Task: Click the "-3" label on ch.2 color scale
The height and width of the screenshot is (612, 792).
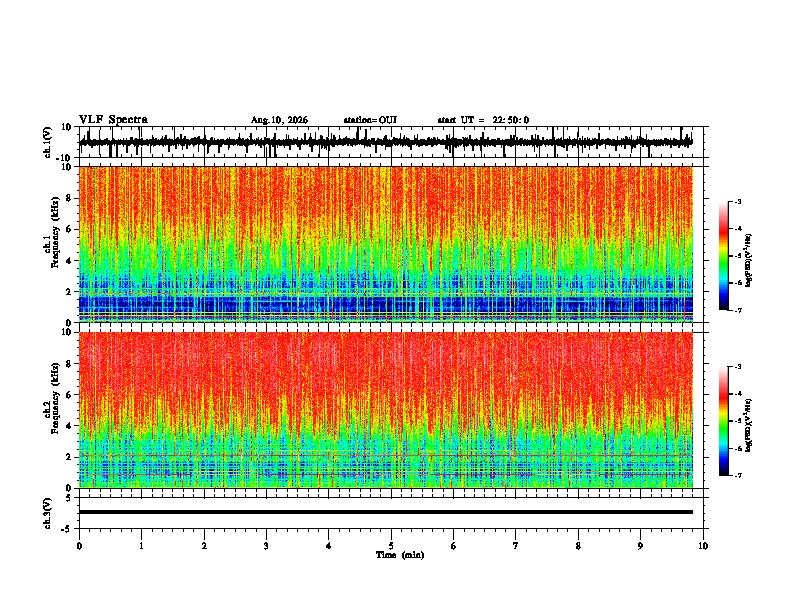Action: click(x=737, y=367)
